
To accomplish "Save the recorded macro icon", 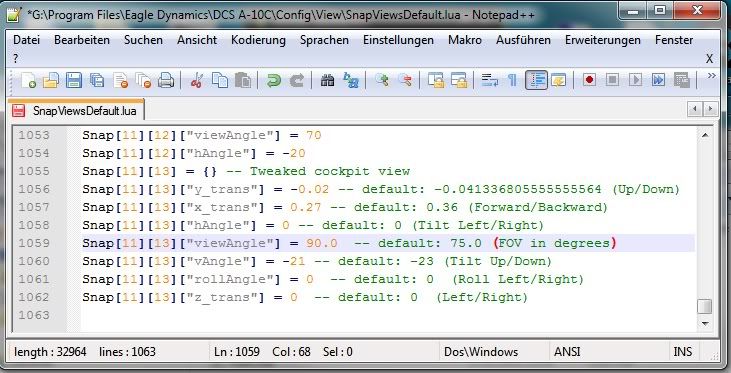I will 682,80.
